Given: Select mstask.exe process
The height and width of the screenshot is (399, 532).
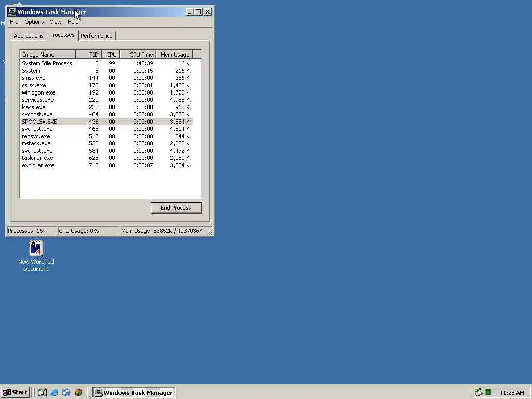Looking at the screenshot, I should pos(107,143).
